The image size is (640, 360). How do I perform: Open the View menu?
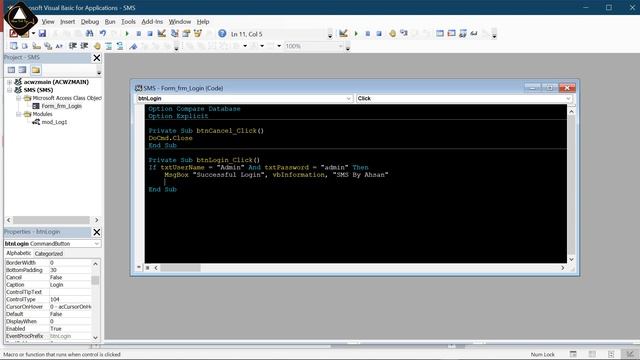[x=48, y=22]
